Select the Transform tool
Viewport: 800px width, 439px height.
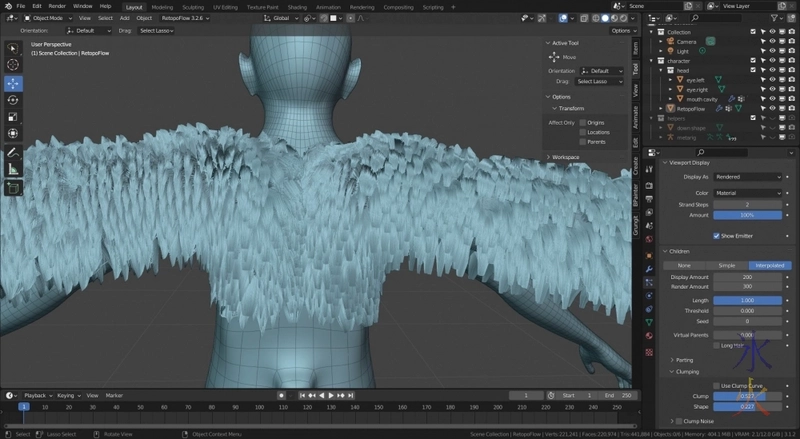[13, 134]
